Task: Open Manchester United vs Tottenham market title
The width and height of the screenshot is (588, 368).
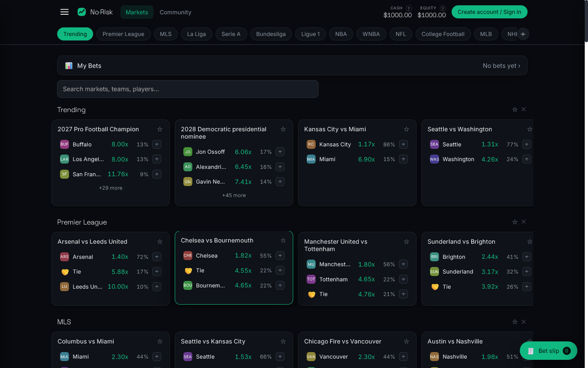Action: pos(336,245)
